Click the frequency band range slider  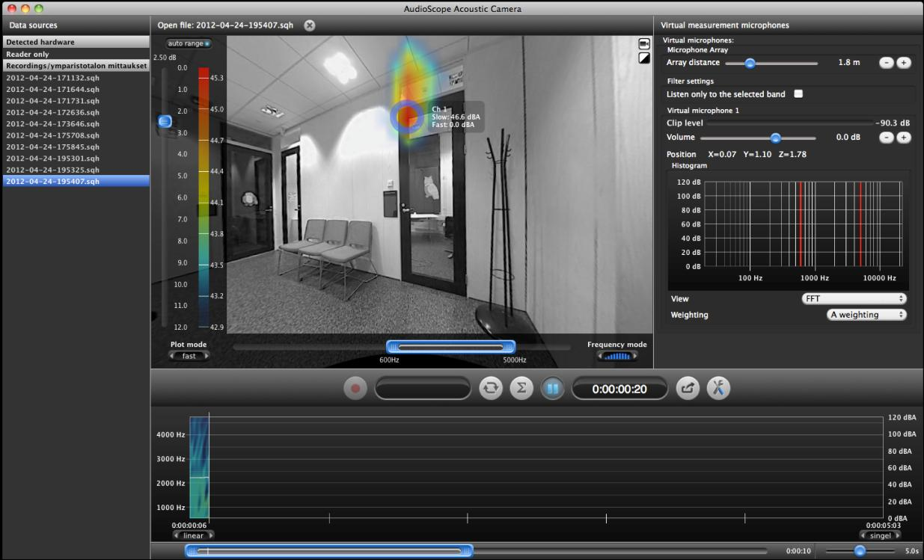(x=450, y=347)
